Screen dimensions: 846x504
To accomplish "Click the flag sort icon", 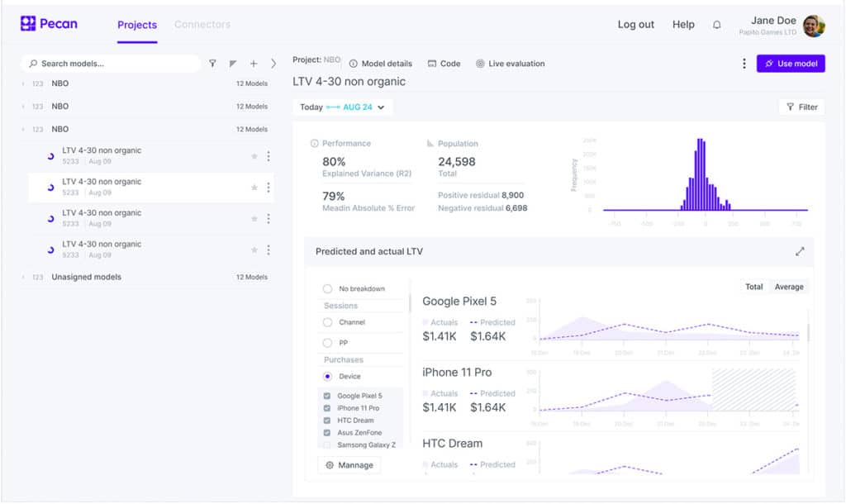I will (x=233, y=64).
